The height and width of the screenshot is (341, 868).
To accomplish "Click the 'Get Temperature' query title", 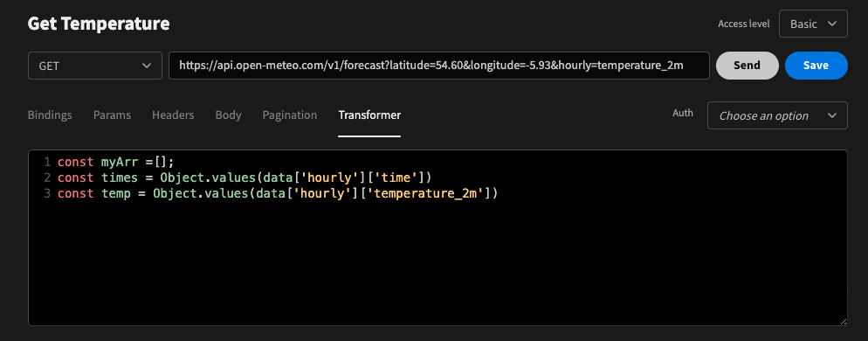I will [x=99, y=24].
